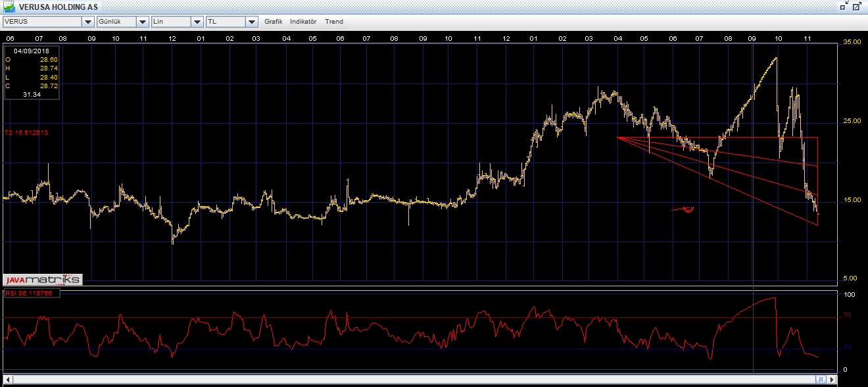Click the 04/09/2018 date in OHLC box
The width and height of the screenshot is (868, 387).
(32, 51)
